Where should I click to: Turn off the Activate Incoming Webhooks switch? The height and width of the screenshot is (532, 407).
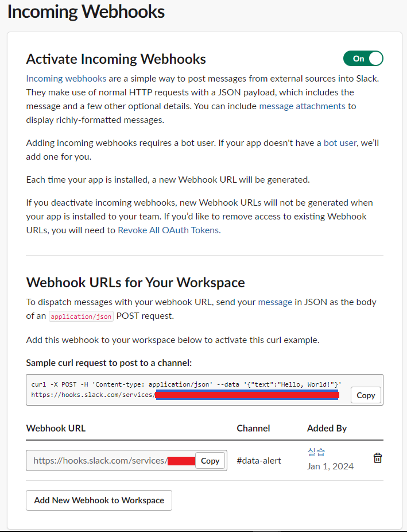click(363, 59)
